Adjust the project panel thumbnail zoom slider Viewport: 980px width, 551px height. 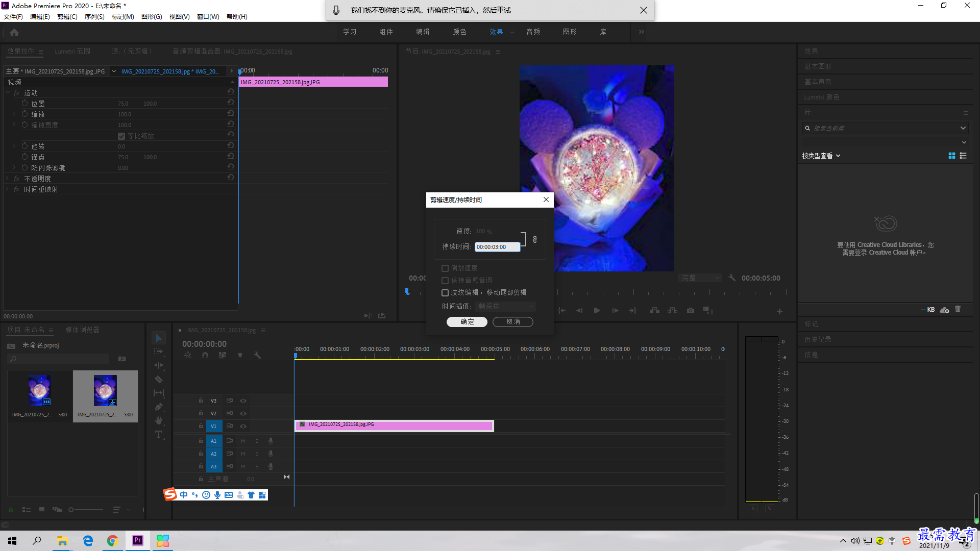(86, 510)
